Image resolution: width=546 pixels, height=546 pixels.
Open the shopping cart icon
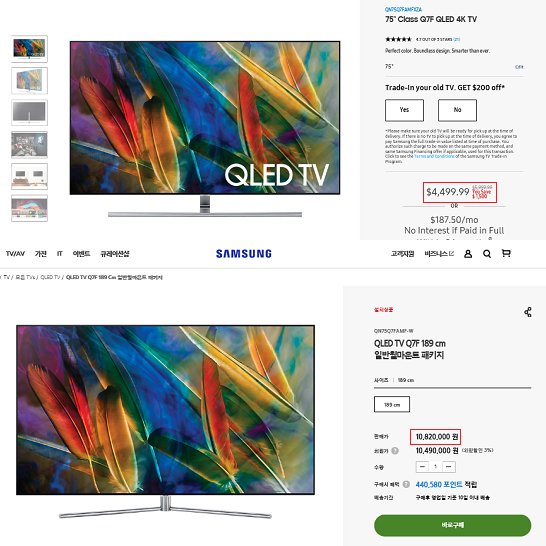click(506, 253)
